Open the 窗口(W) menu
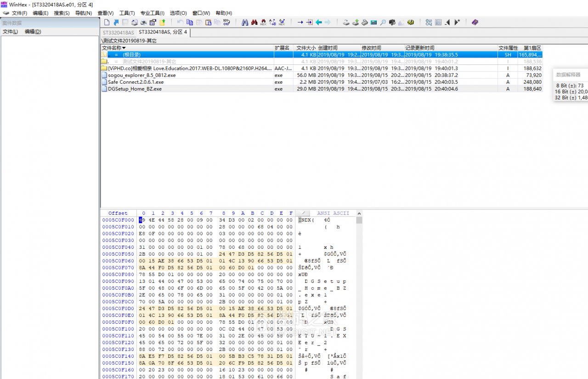Viewport: 588px width, 379px height. click(201, 13)
